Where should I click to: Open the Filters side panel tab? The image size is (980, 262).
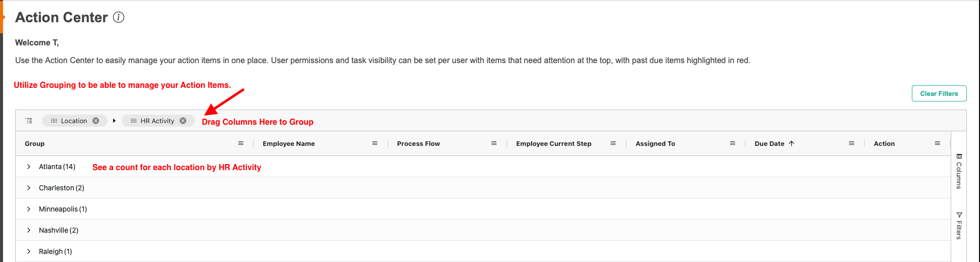point(959,226)
